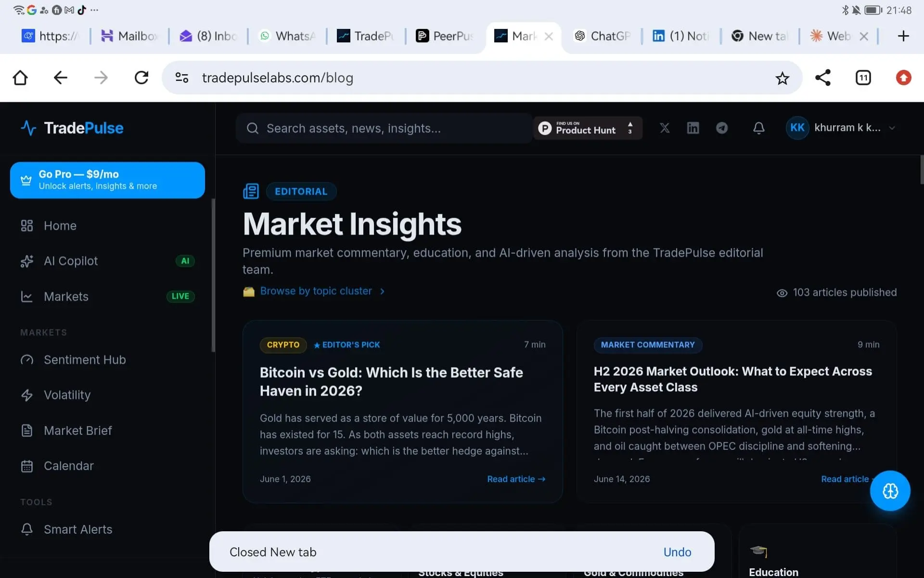Switch to the PeerPush tab
Screen dimensions: 924x578
tap(445, 36)
